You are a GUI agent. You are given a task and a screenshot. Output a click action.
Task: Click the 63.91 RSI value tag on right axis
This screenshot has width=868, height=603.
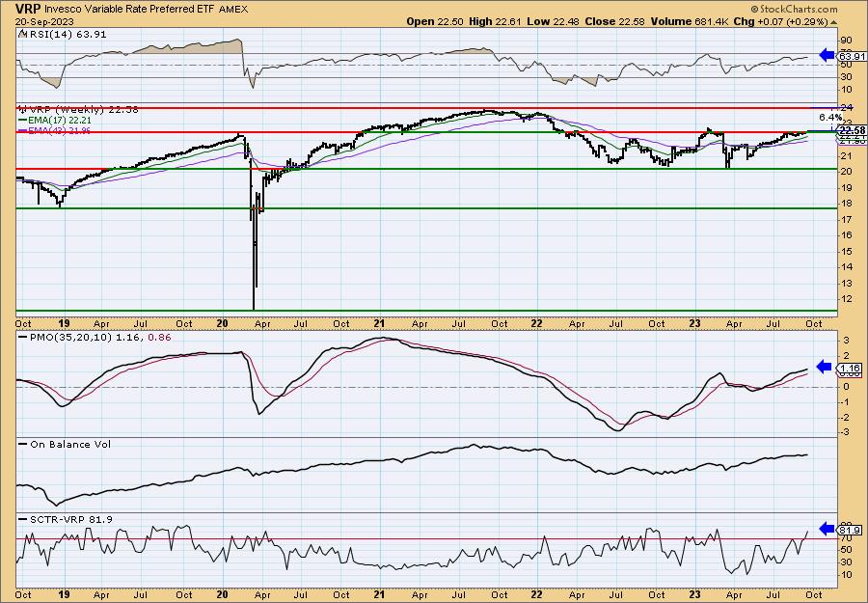pos(852,57)
